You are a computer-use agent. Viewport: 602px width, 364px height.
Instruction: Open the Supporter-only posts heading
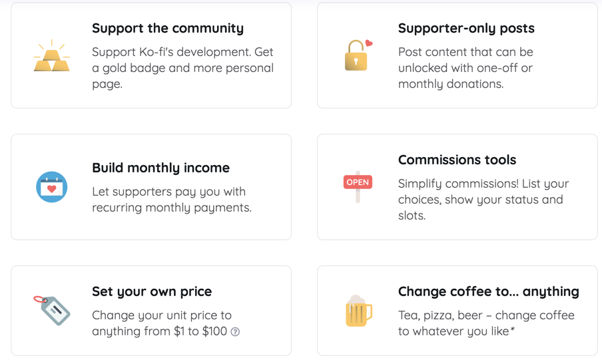coord(466,28)
